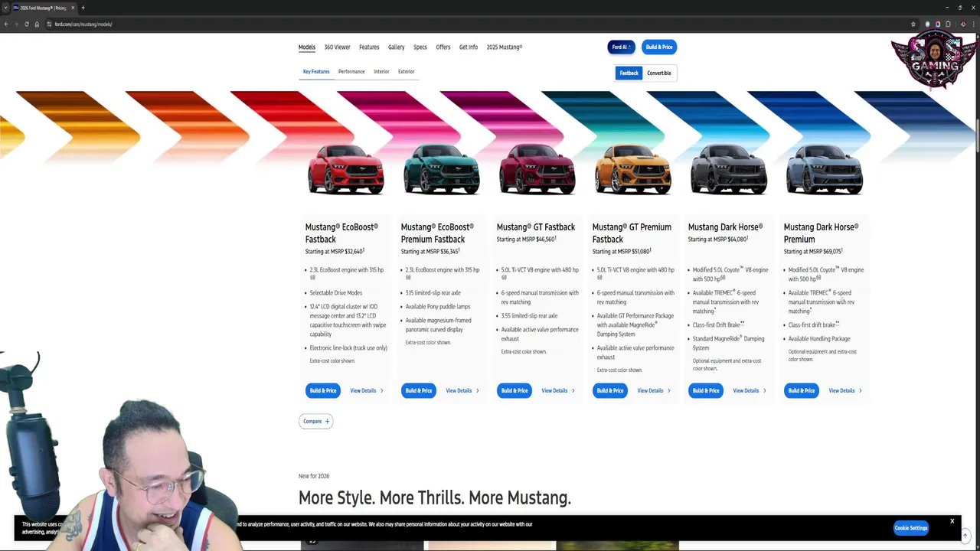Click the scroll-to-top circle at bottom right
980x551 pixels.
pyautogui.click(x=965, y=536)
